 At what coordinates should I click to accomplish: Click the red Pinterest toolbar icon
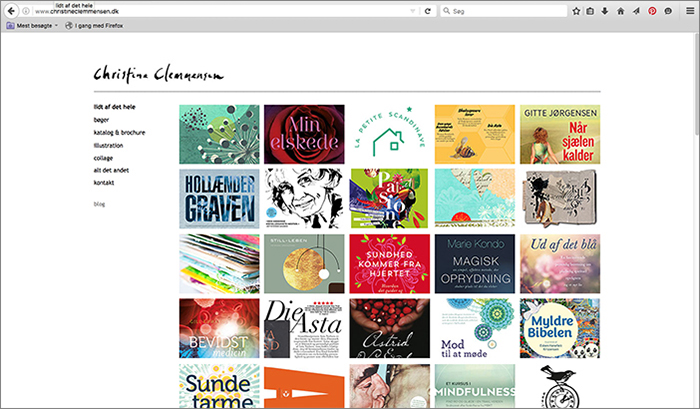coord(652,11)
